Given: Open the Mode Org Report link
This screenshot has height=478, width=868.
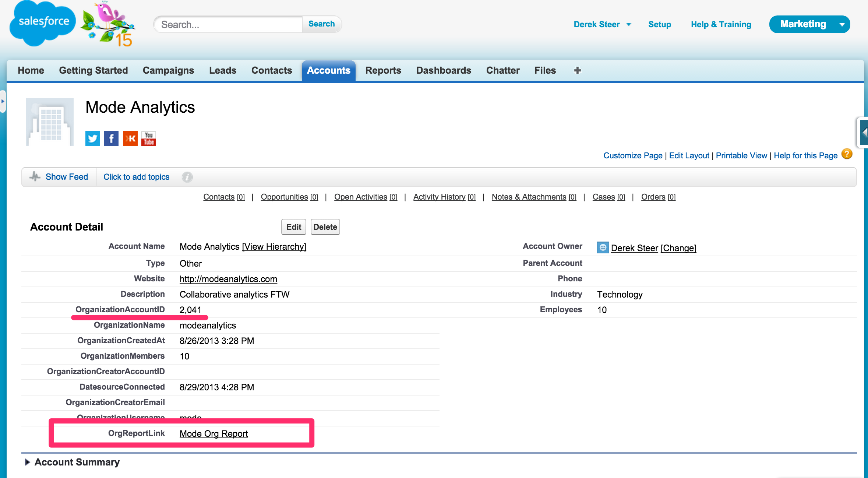Looking at the screenshot, I should pyautogui.click(x=214, y=434).
